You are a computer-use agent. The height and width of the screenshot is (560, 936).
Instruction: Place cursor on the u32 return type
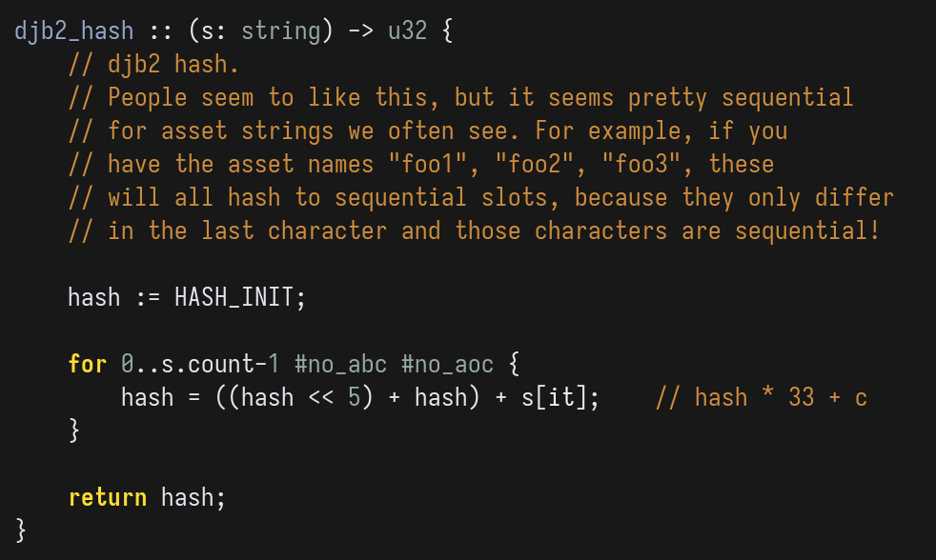pos(407,30)
